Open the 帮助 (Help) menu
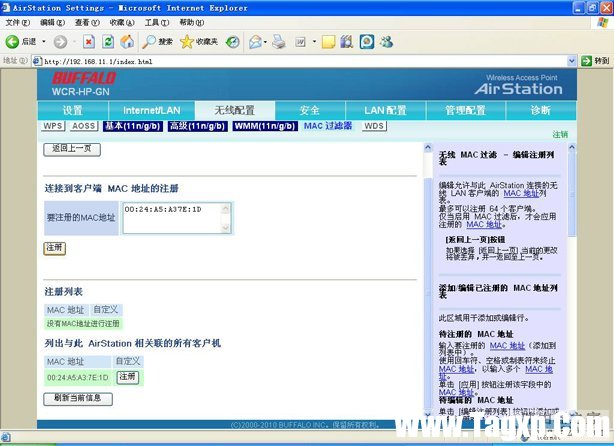 pos(191,23)
